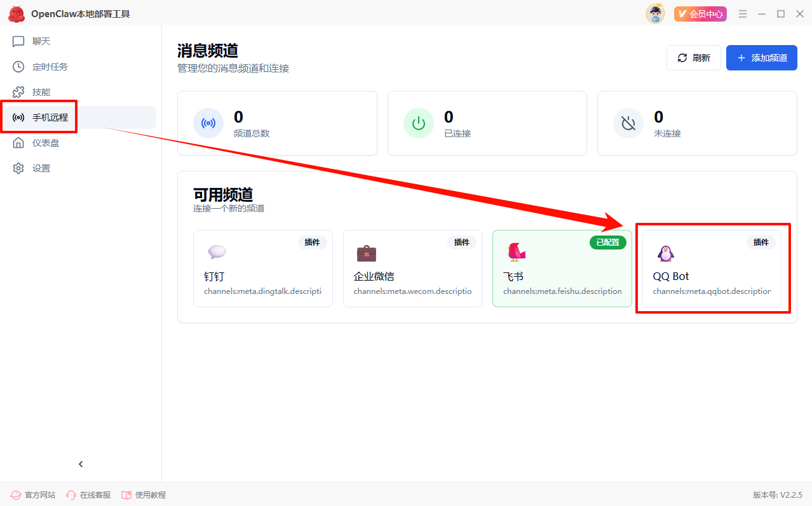Open the 使用教程 tutorial link
Viewport: 812px width, 506px height.
coord(144,495)
